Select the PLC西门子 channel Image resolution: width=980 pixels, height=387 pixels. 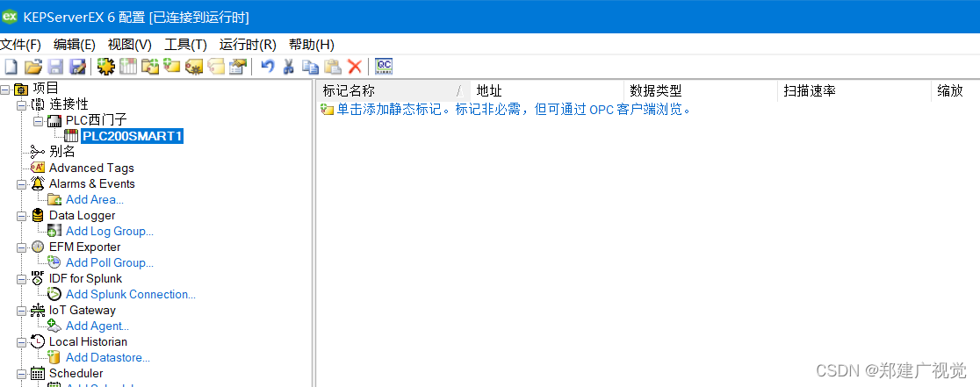click(x=97, y=120)
